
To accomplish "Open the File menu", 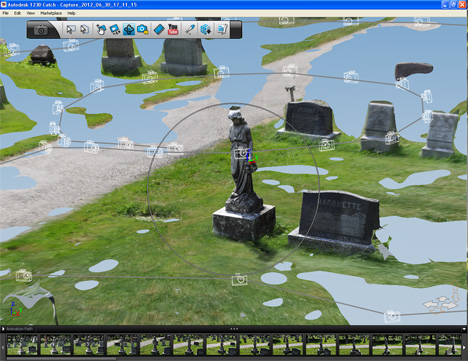I will [x=6, y=13].
